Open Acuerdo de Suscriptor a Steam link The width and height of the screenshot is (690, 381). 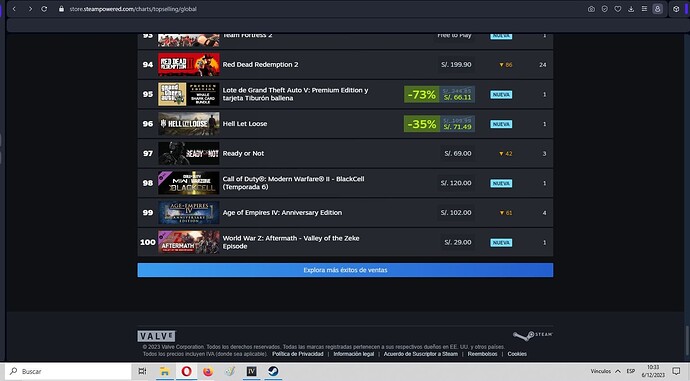click(421, 354)
